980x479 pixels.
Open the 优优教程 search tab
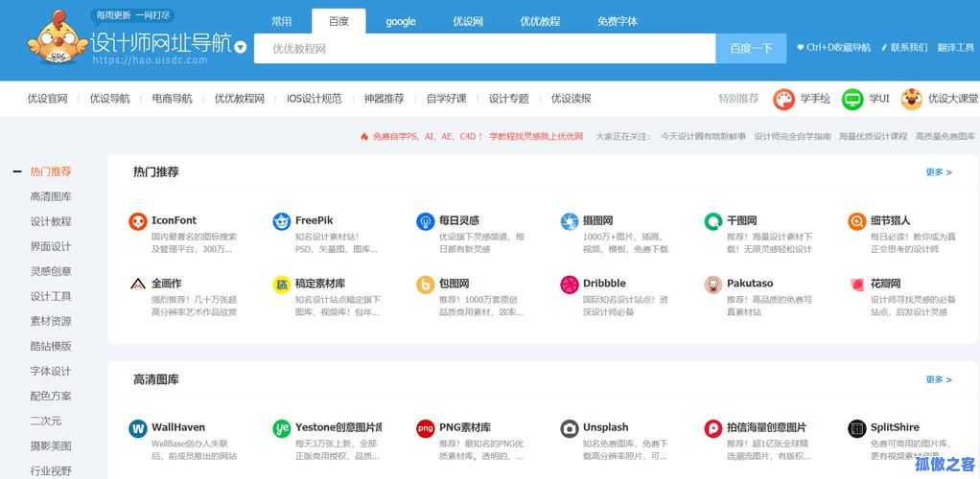click(x=540, y=21)
